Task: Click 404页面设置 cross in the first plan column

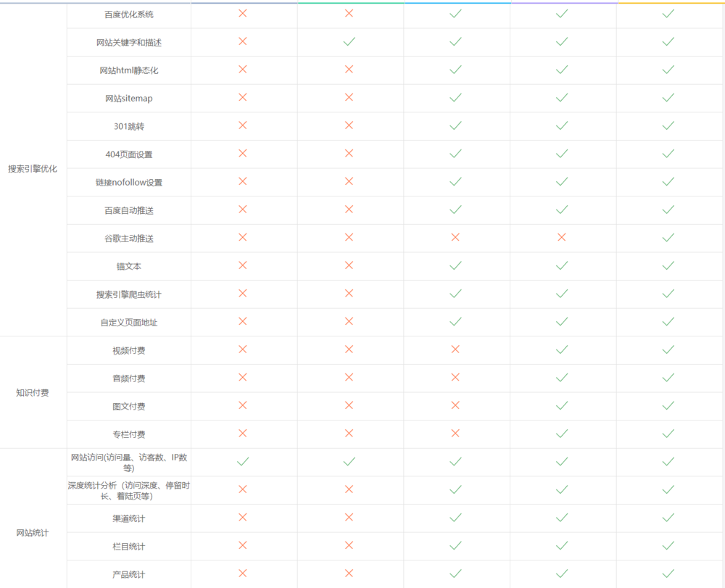Action: pyautogui.click(x=242, y=153)
